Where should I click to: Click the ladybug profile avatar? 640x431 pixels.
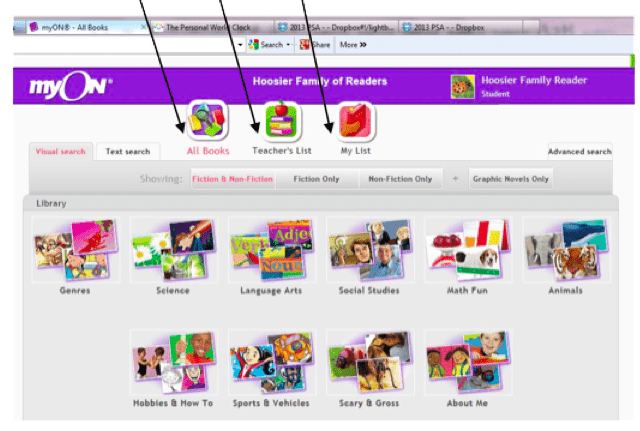click(462, 87)
